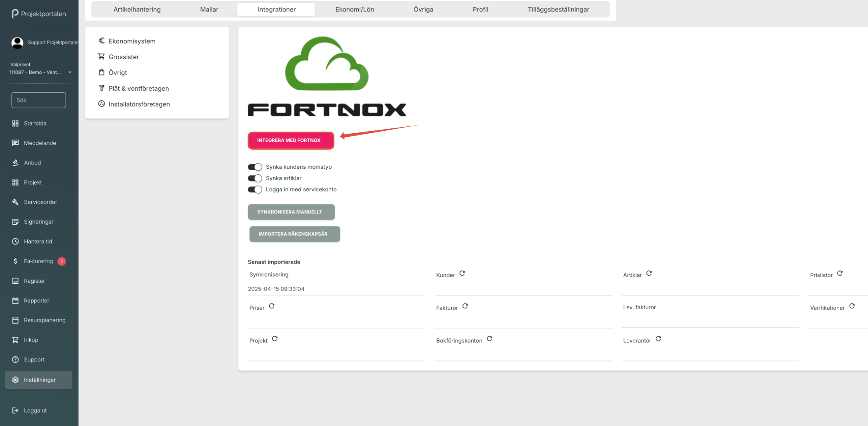
Task: Open Hantera tid in sidebar
Action: [38, 241]
